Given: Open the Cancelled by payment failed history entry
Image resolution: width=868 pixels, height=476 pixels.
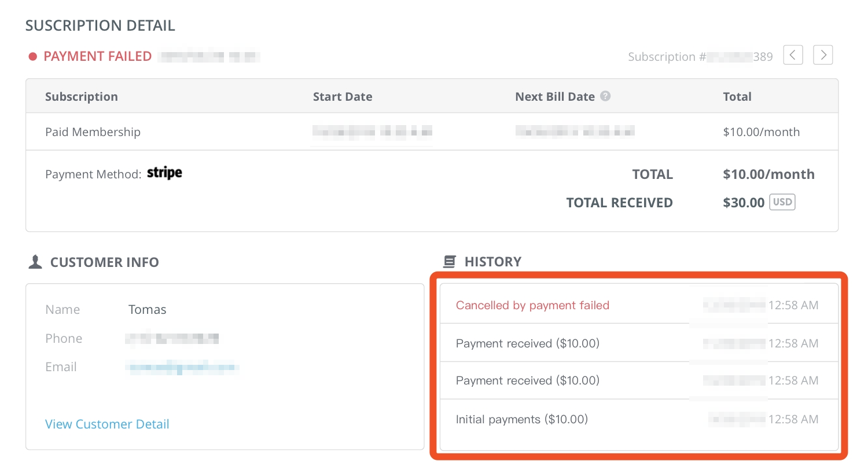Looking at the screenshot, I should click(532, 305).
